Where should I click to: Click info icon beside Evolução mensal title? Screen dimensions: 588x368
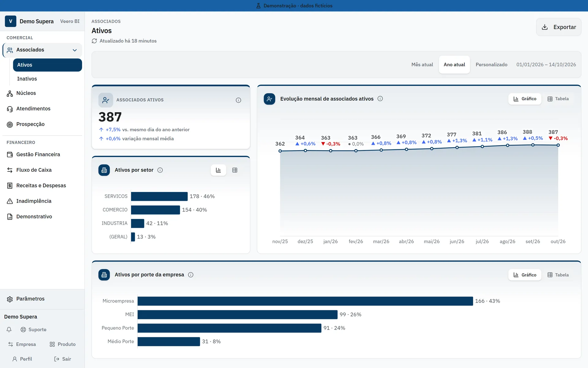coord(380,98)
